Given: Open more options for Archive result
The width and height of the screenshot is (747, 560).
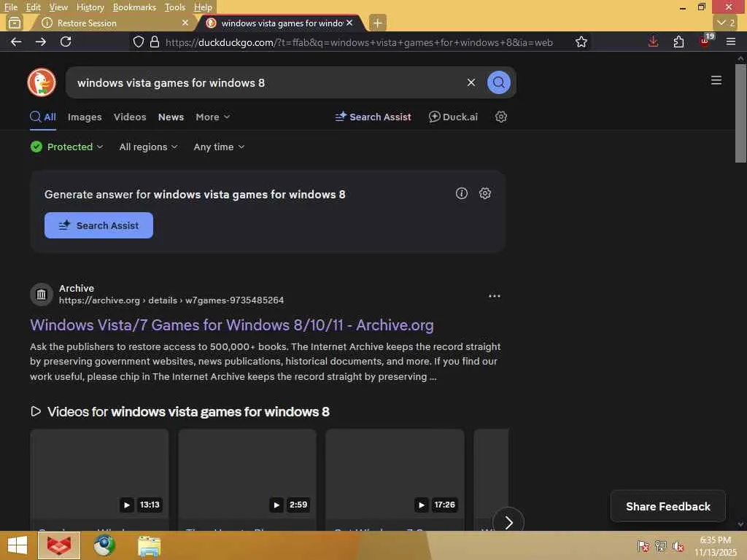Looking at the screenshot, I should pyautogui.click(x=495, y=296).
